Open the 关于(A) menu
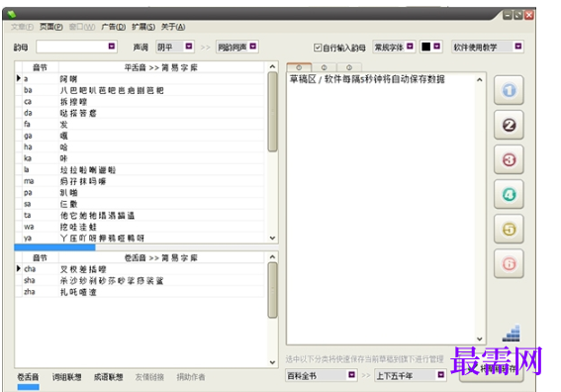 click(x=173, y=27)
